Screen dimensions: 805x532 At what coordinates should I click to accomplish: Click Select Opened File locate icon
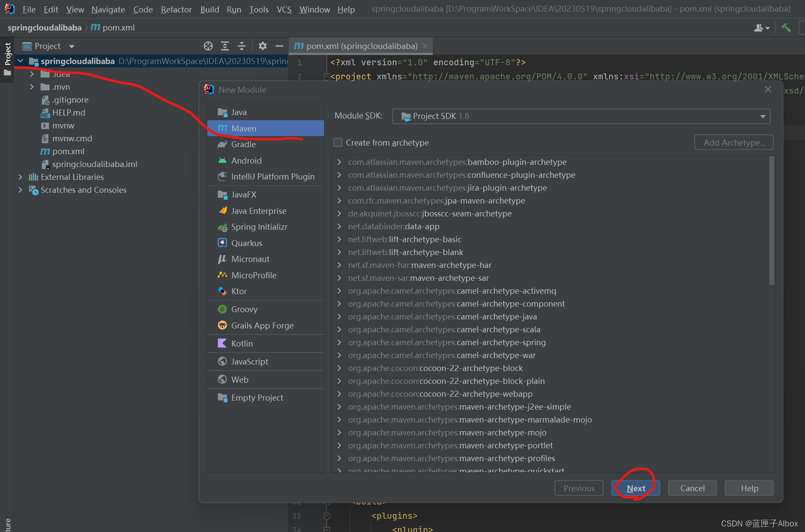[208, 46]
